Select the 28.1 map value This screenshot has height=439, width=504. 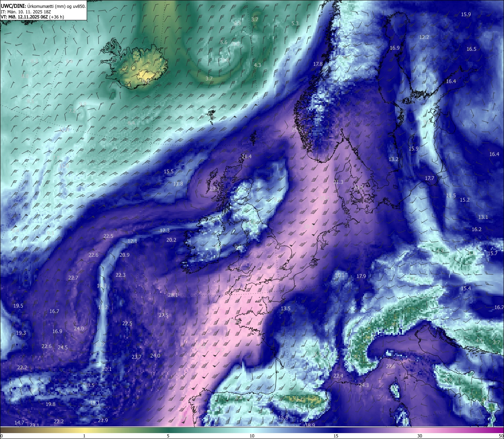173,295
